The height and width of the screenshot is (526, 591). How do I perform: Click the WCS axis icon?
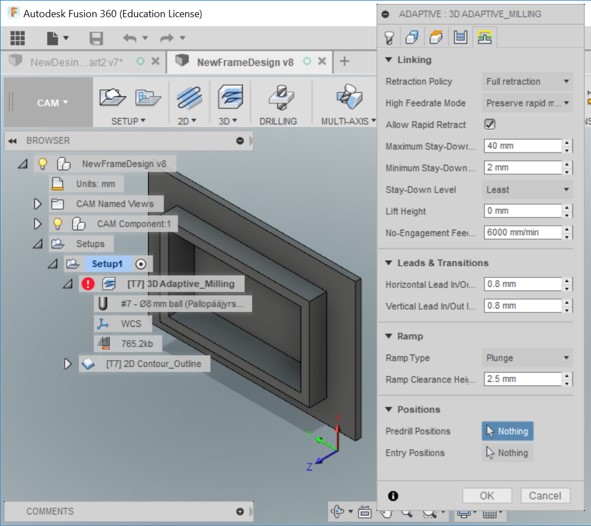coord(103,324)
